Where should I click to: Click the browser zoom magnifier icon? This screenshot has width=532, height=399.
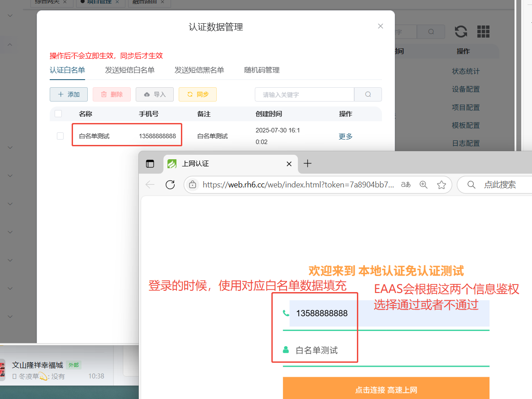tap(423, 185)
